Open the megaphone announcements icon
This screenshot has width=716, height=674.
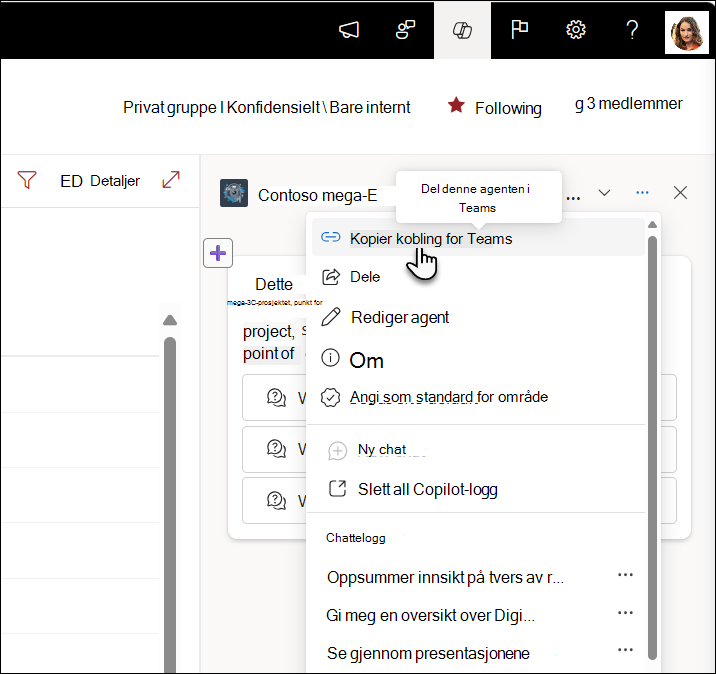coord(349,30)
